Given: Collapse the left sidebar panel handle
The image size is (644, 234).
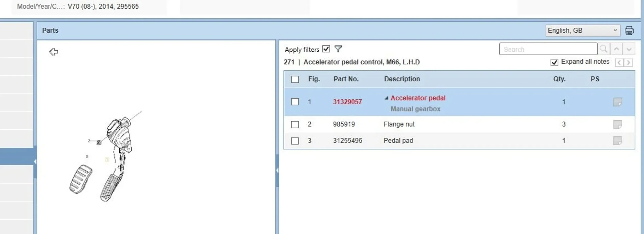Looking at the screenshot, I should coord(35,161).
